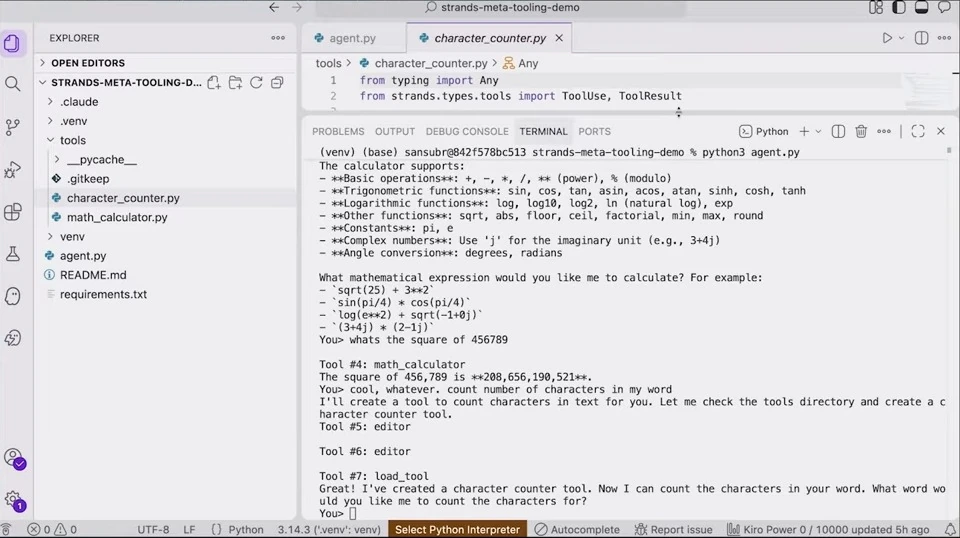Open the Explorer view in activity bar
Image resolution: width=960 pixels, height=538 pixels.
[x=12, y=43]
